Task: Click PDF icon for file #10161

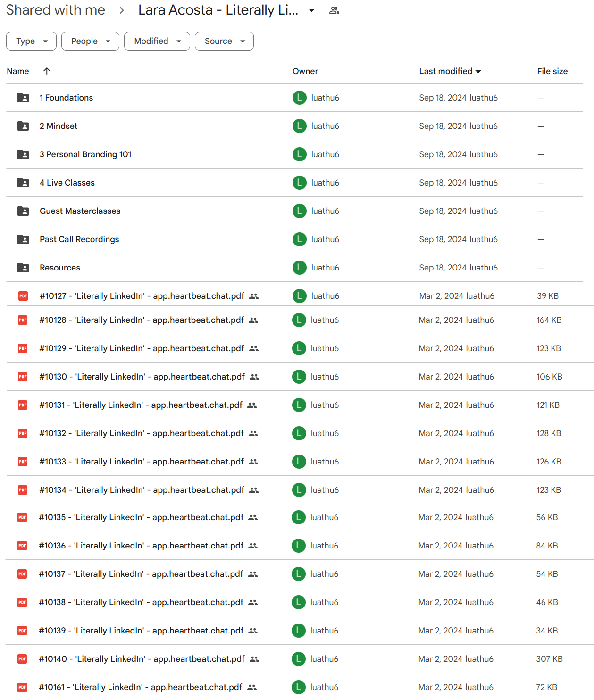Action: pos(22,687)
